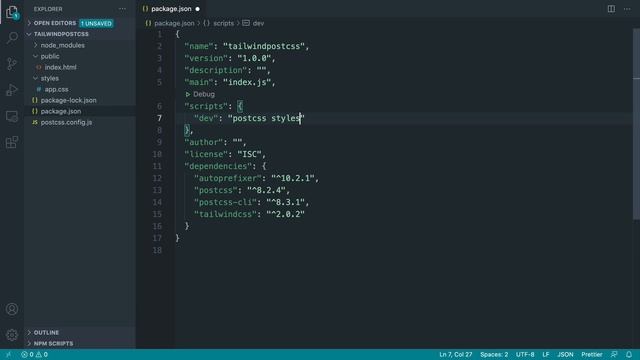Click the "^10.2.1" autoprefixer version

coord(293,178)
